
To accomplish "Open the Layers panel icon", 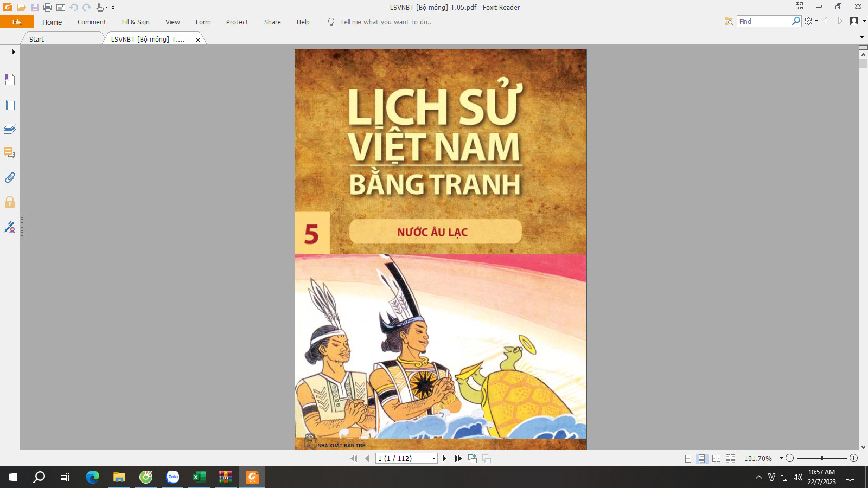I will tap(10, 129).
